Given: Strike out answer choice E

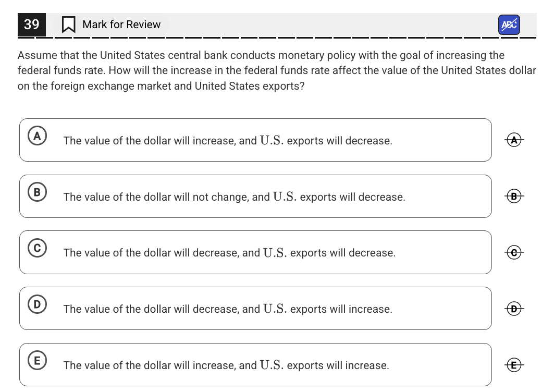Looking at the screenshot, I should click(x=514, y=365).
